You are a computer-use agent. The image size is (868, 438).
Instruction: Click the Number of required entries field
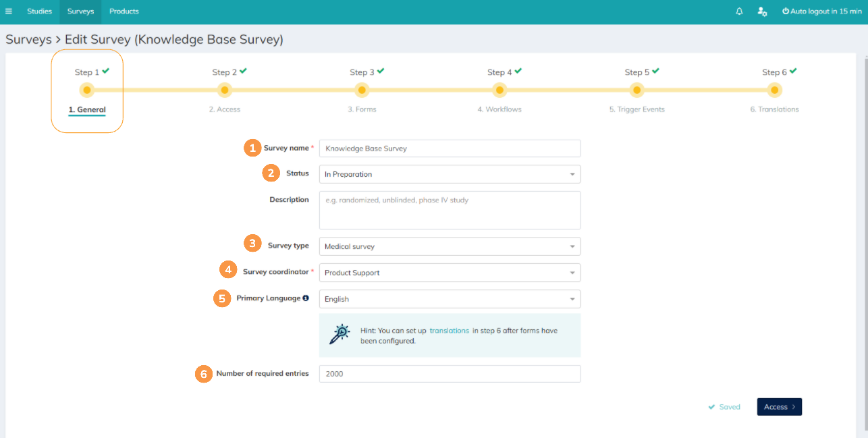pyautogui.click(x=450, y=374)
